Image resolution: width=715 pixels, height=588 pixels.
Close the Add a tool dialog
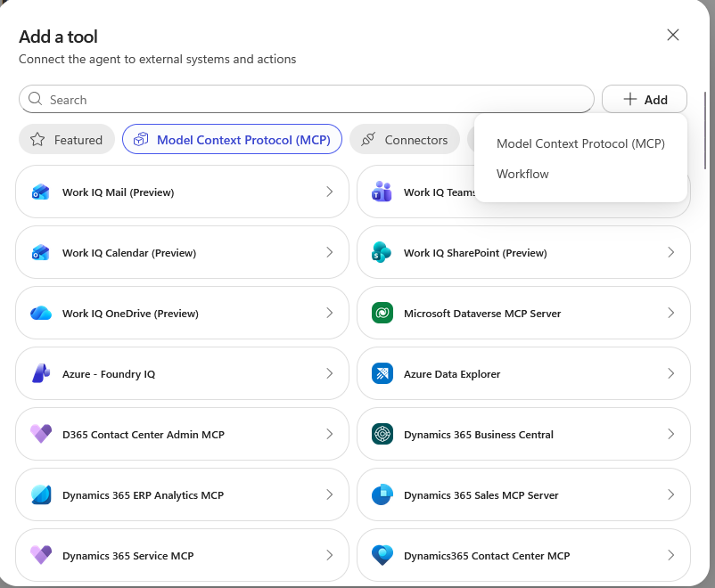point(673,35)
